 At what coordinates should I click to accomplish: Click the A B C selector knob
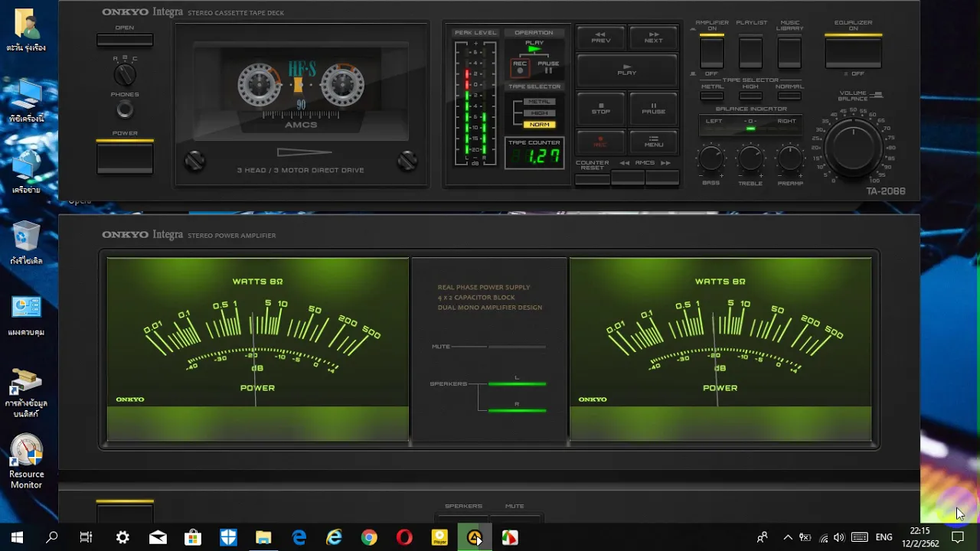125,75
